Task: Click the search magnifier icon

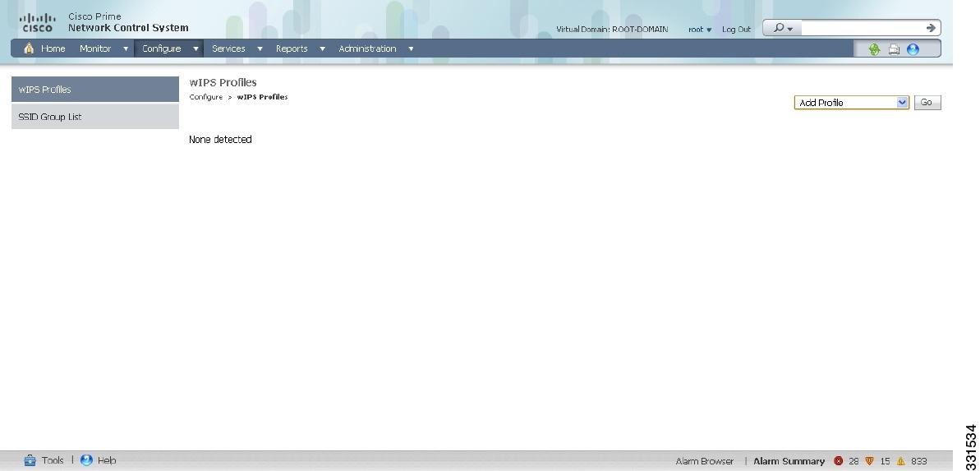Action: click(779, 27)
